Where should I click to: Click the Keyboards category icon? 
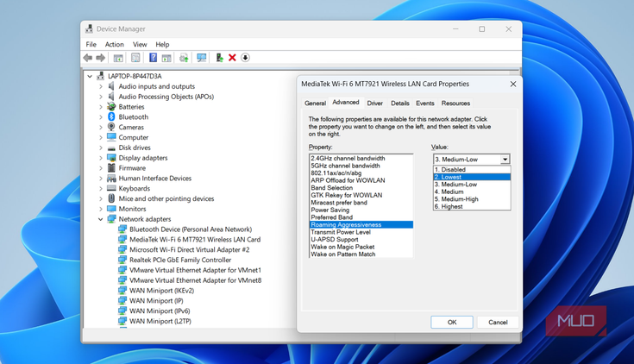[x=111, y=189]
